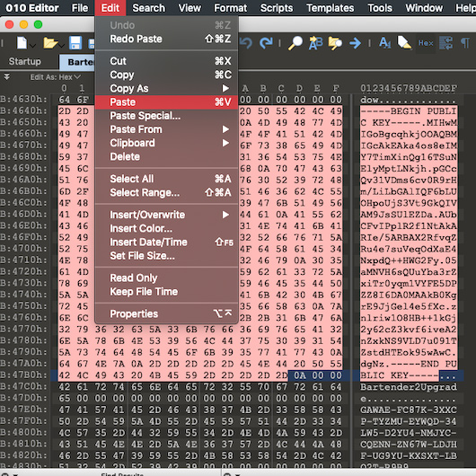Choose Redo Paste from Edit menu

point(166,39)
